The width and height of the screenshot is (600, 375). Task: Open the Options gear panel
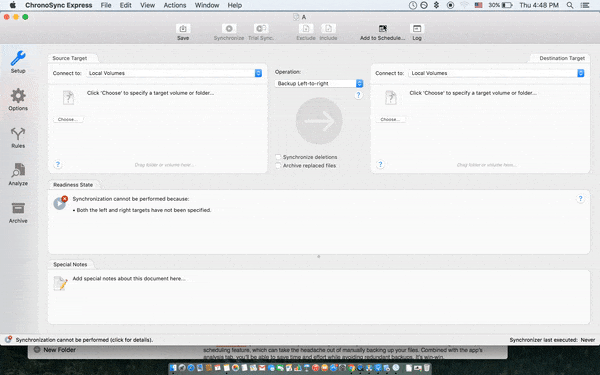point(18,99)
